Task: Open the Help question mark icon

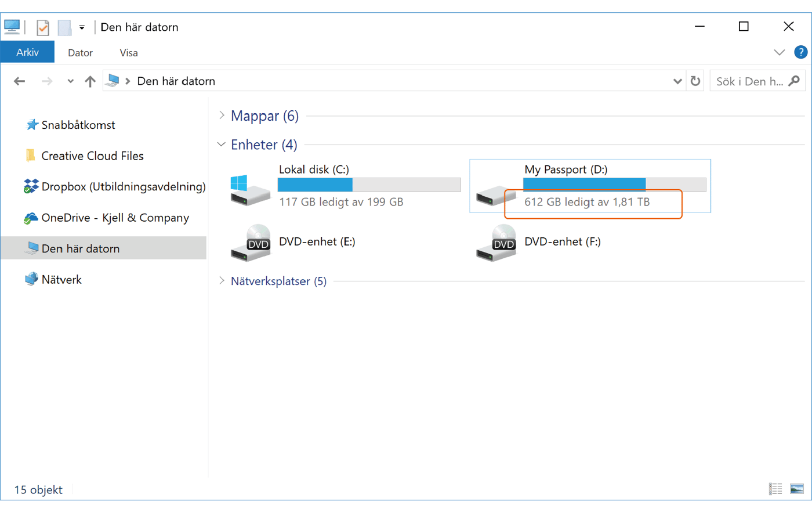Action: pos(800,52)
